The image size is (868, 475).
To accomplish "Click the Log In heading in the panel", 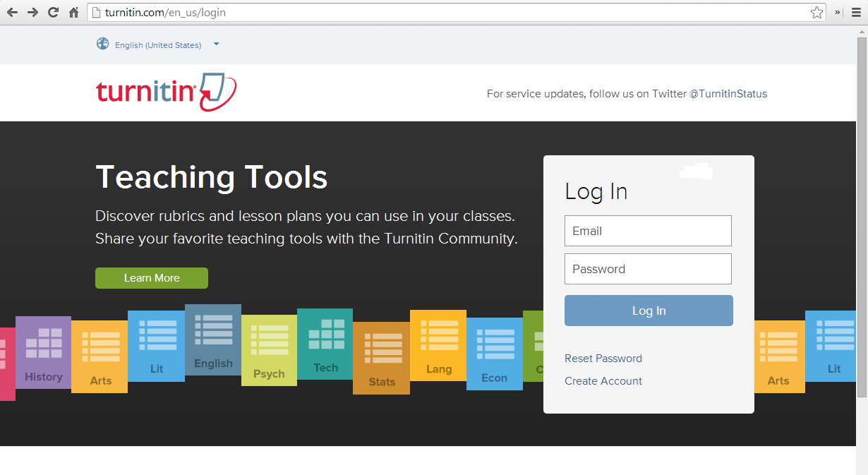I will 596,192.
